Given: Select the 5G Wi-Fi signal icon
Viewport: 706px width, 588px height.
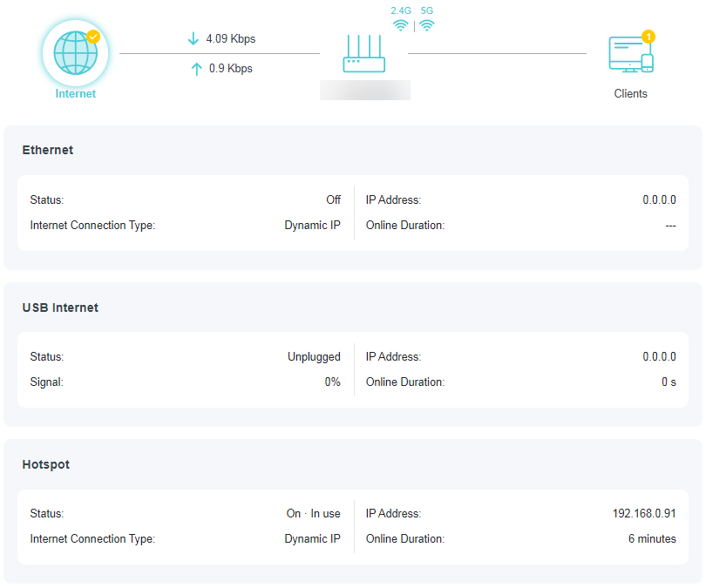Looking at the screenshot, I should tap(425, 24).
